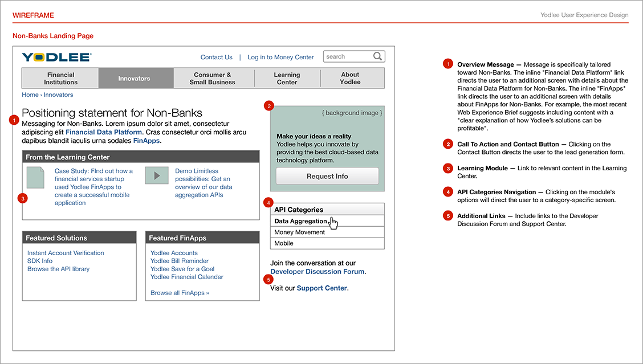Select Data Aggregation API category
The height and width of the screenshot is (364, 643).
[327, 221]
